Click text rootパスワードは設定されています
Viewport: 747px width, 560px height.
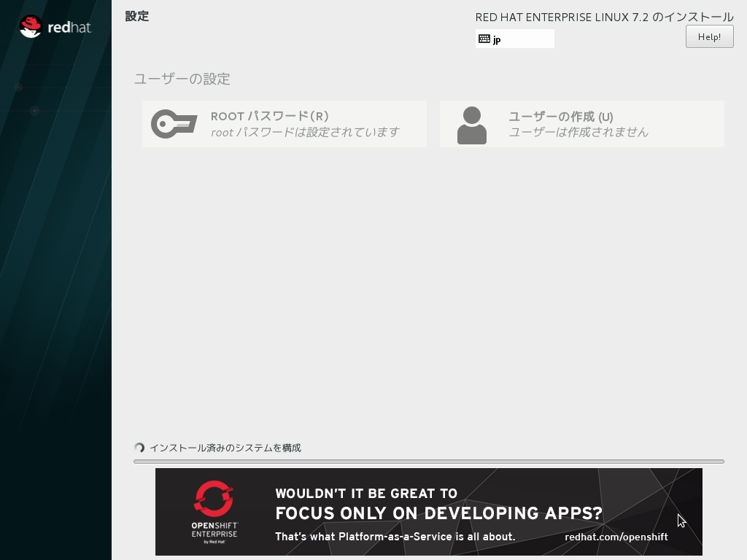tap(305, 132)
